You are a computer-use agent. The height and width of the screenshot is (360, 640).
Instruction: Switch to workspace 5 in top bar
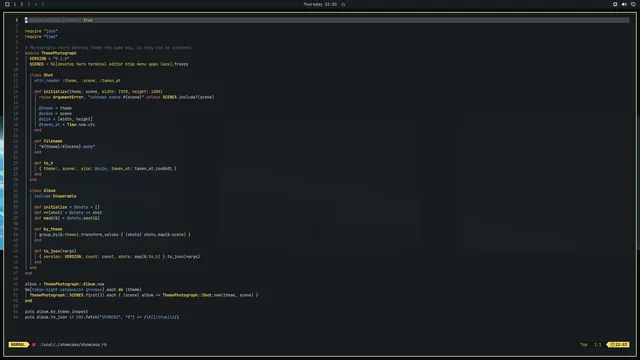42,4
